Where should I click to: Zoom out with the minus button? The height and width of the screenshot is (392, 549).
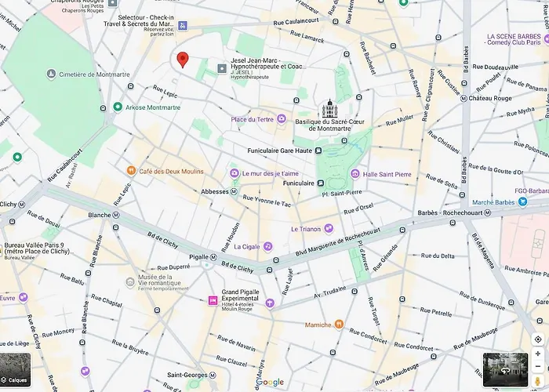[538, 366]
